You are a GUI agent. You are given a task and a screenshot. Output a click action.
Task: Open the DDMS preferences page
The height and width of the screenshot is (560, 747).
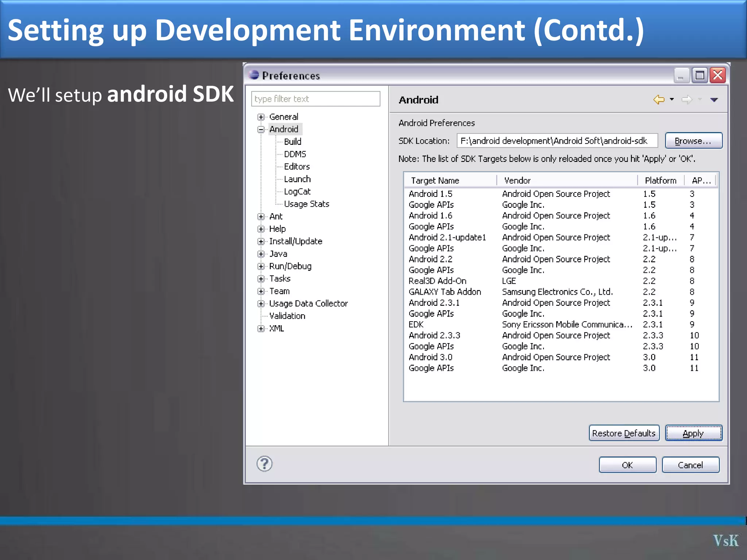[295, 154]
